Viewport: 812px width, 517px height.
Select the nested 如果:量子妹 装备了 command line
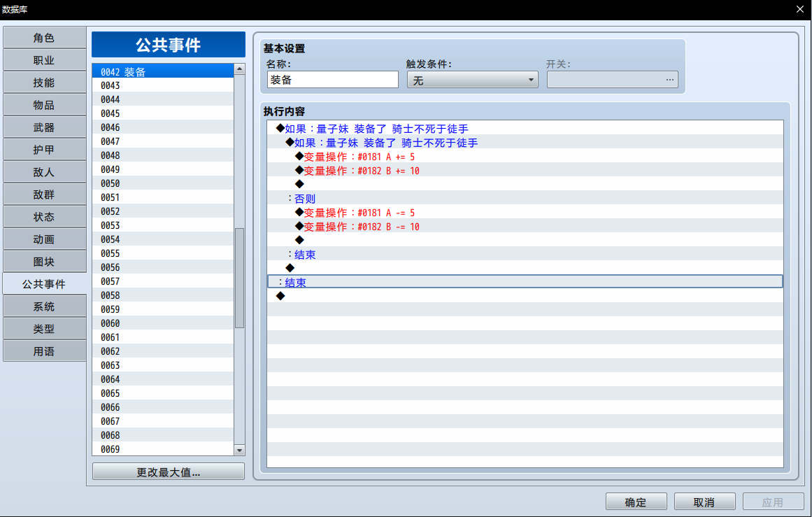pos(525,143)
